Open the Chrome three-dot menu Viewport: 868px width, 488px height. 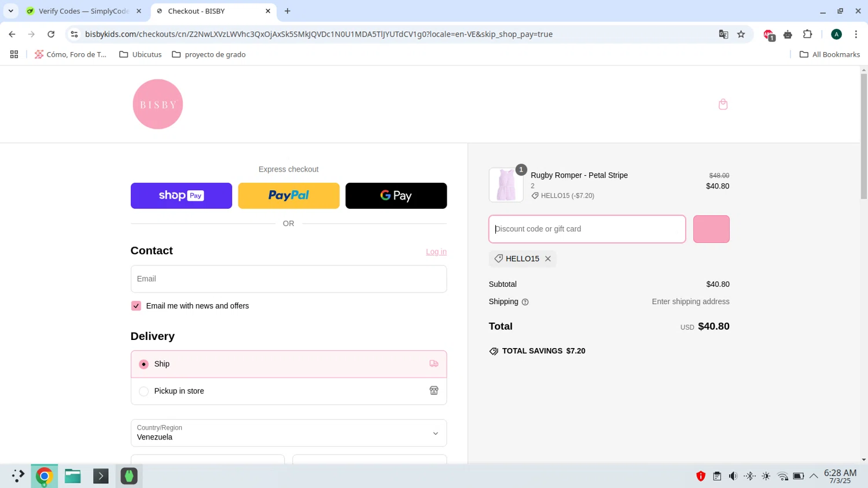856,34
